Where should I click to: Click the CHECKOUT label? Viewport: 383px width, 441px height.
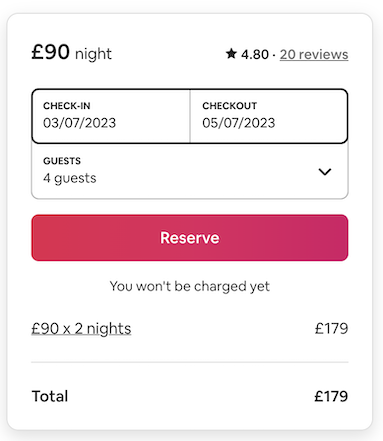coord(230,106)
